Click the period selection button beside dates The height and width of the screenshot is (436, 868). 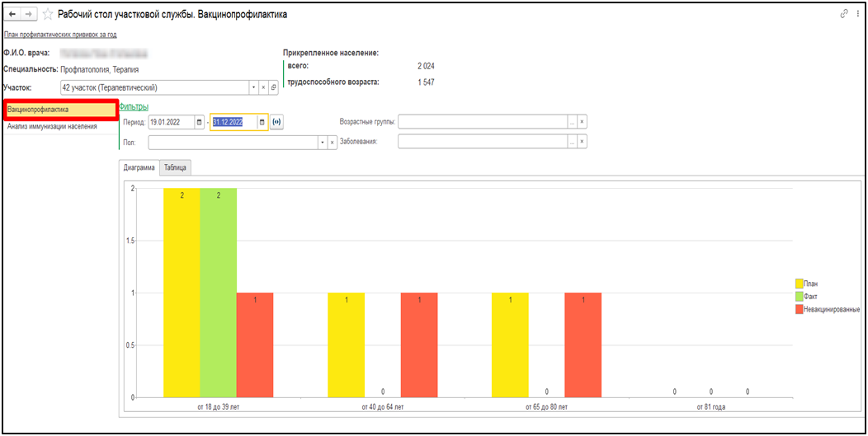point(276,122)
